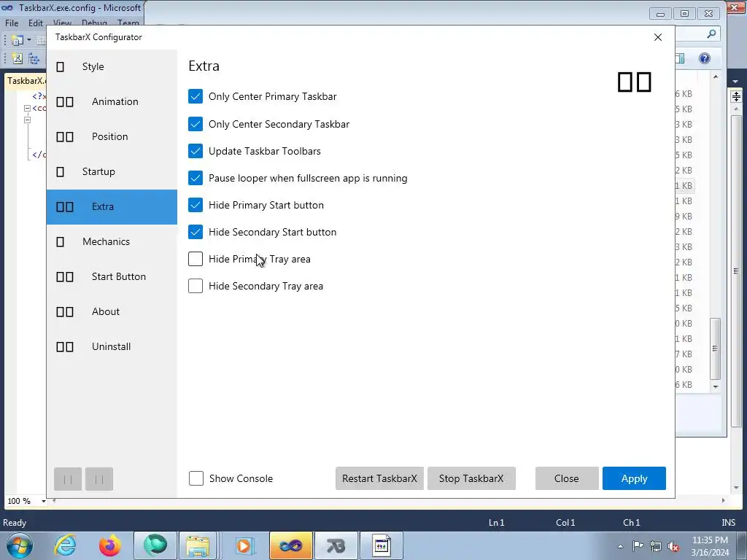747x560 pixels.
Task: Click the search magnifier icon in background window
Action: [711, 34]
